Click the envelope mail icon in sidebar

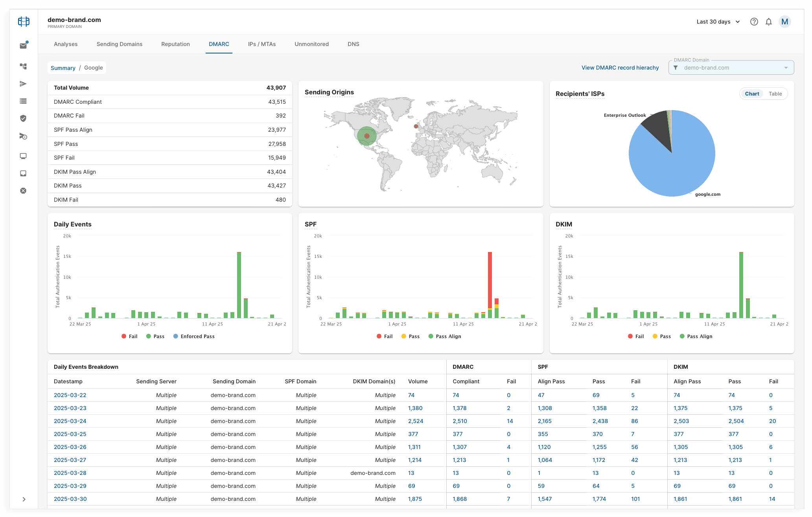coord(23,46)
